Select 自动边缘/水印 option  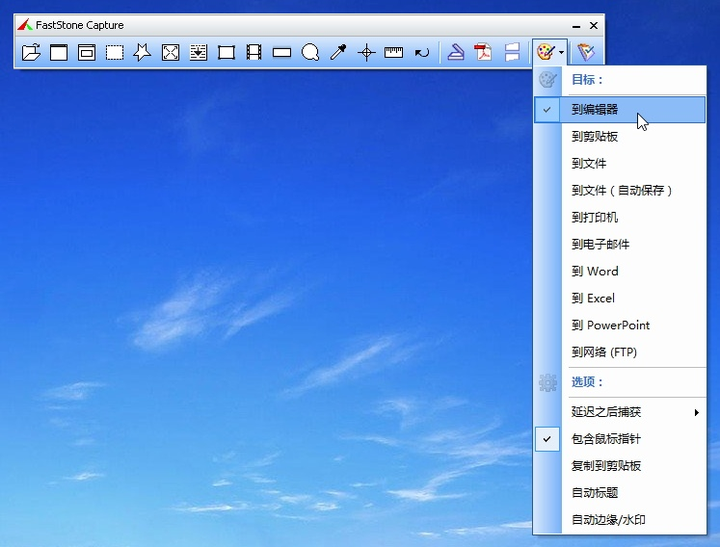point(619,520)
